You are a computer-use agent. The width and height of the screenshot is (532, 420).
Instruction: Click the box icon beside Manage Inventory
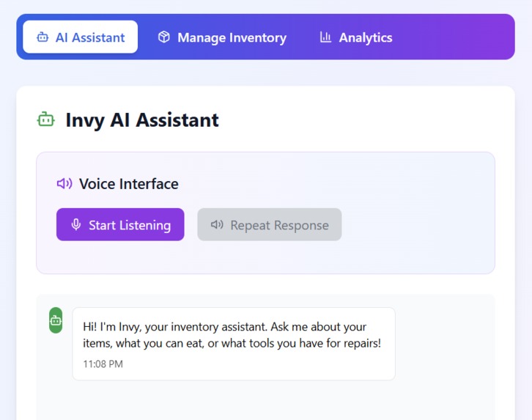tap(164, 37)
